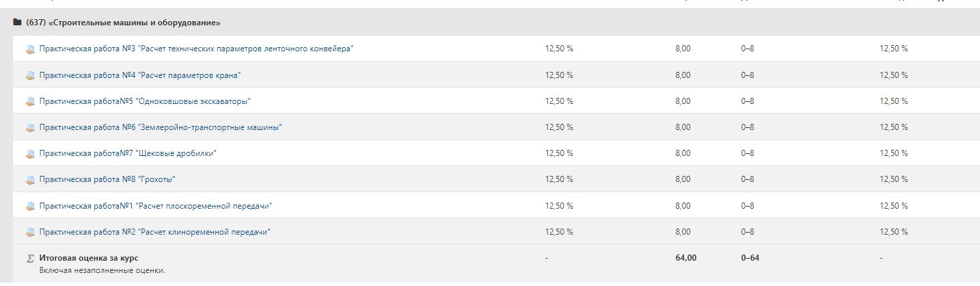Click assignment icon beside "Расчет плоскоременной передачи"
Screen dimensions: 980x286
tap(30, 206)
